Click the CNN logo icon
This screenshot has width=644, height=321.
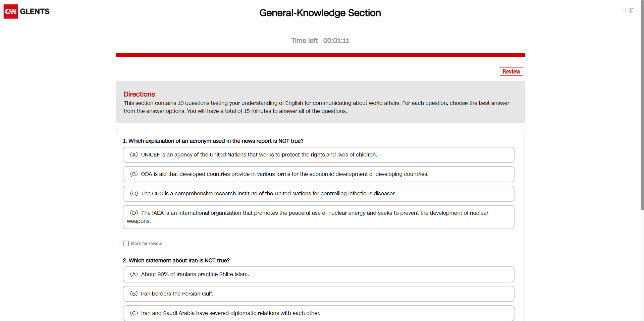(11, 12)
